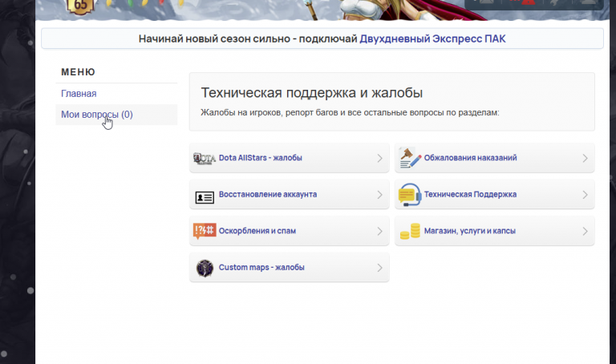
Task: Expand the Custom maps - жалобы chevron
Action: [x=379, y=268]
